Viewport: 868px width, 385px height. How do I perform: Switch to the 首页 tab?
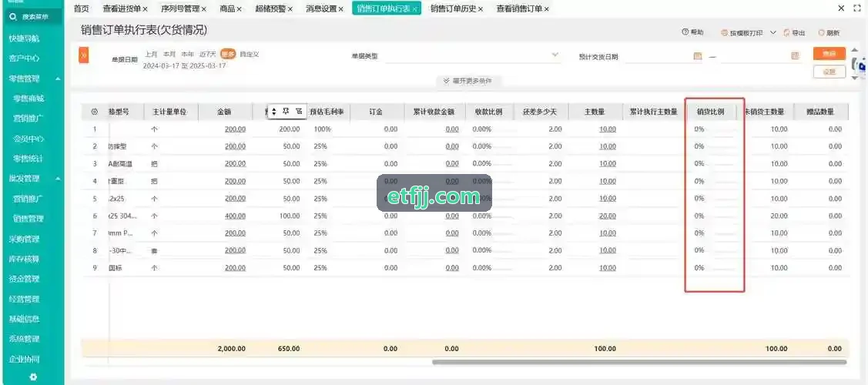pyautogui.click(x=82, y=8)
